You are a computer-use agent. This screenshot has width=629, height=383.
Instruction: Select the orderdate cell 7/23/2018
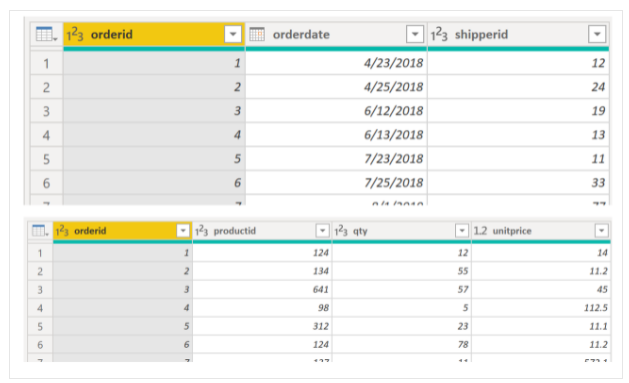pos(336,159)
